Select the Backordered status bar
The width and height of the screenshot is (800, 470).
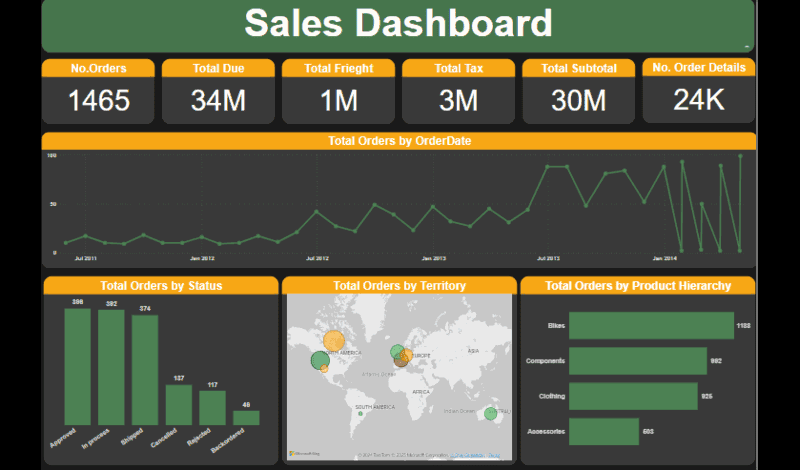[246, 418]
